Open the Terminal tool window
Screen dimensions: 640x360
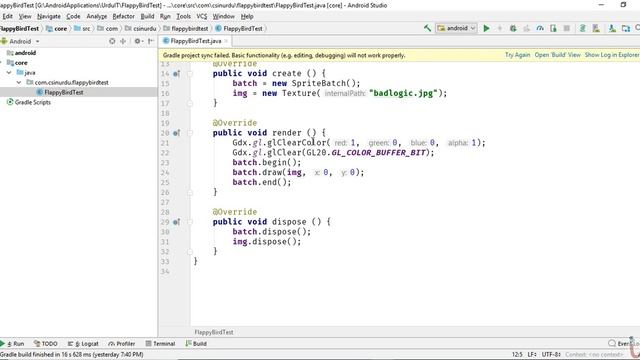tap(160, 344)
